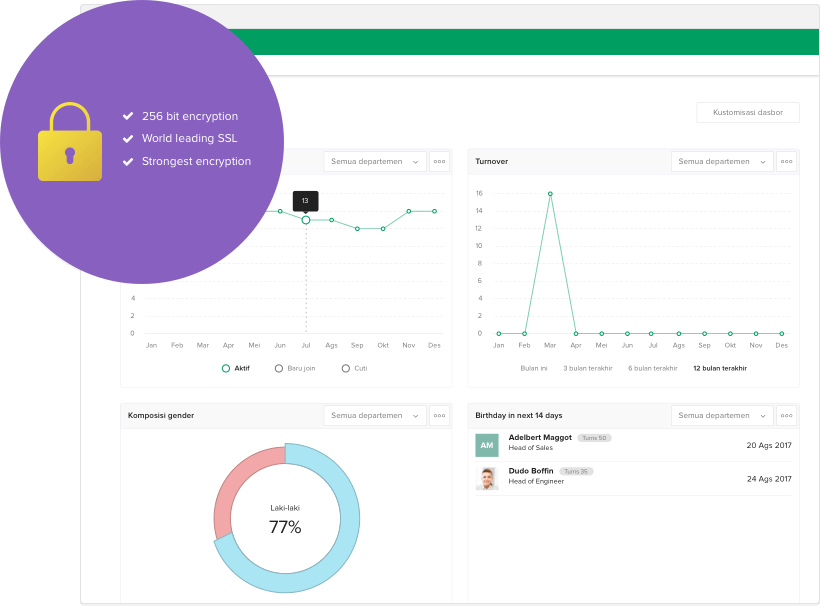Switch Turnover range to 12 bulan terakhir
820x606 pixels.
click(720, 369)
